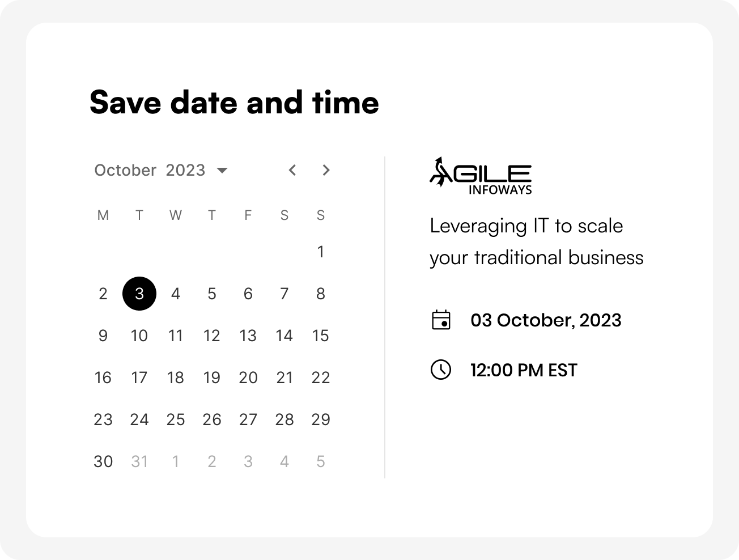This screenshot has height=560, width=739.
Task: Click the 12:00 PM EST time text
Action: tap(524, 370)
